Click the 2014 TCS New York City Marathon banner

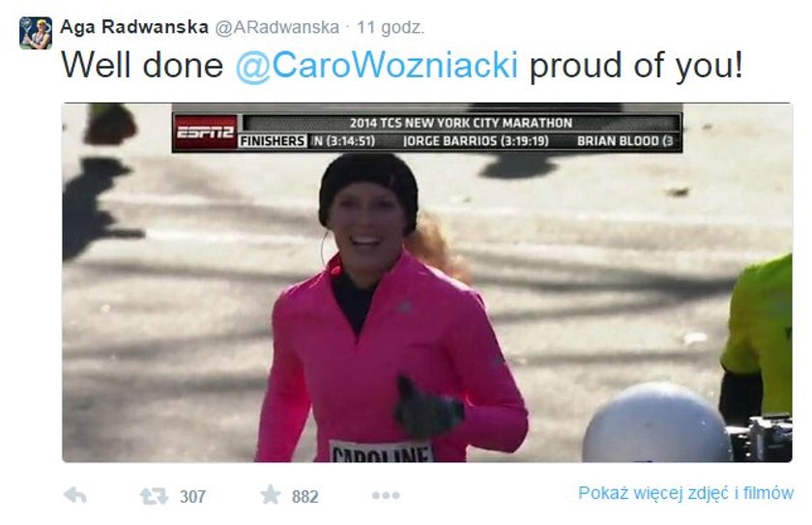(x=461, y=123)
